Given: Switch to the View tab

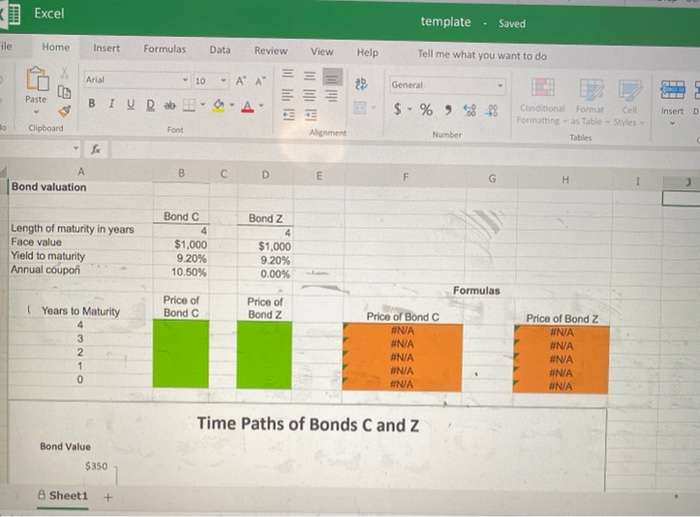Looking at the screenshot, I should [322, 52].
